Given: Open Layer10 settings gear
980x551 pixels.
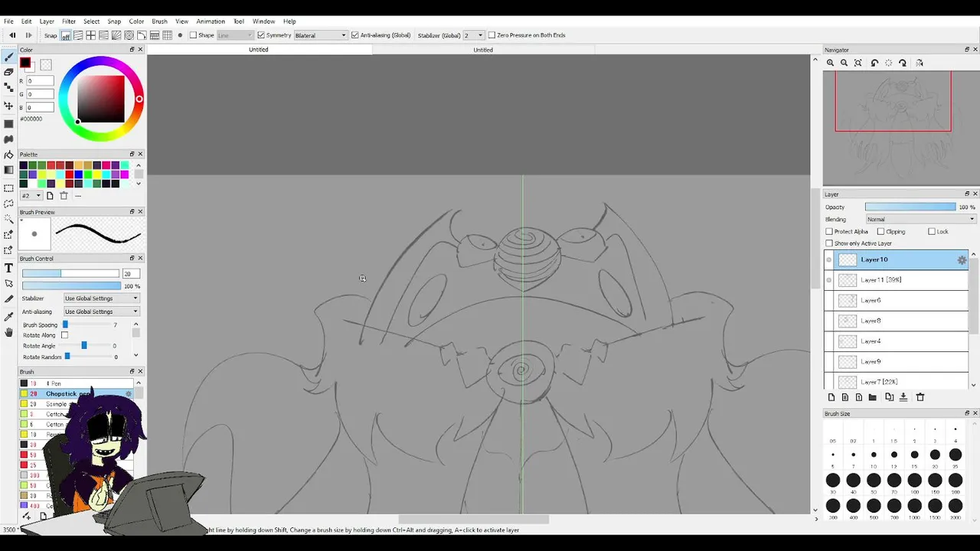Looking at the screenshot, I should pyautogui.click(x=962, y=260).
